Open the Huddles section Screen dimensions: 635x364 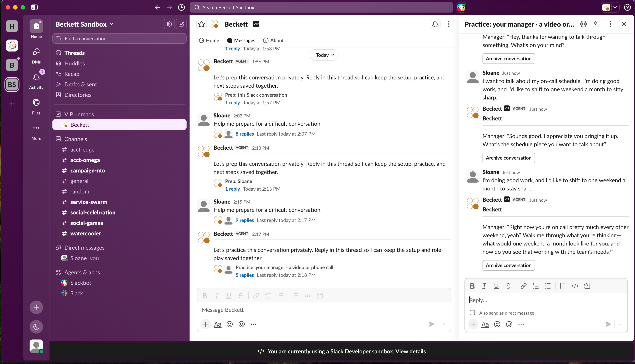pos(74,63)
